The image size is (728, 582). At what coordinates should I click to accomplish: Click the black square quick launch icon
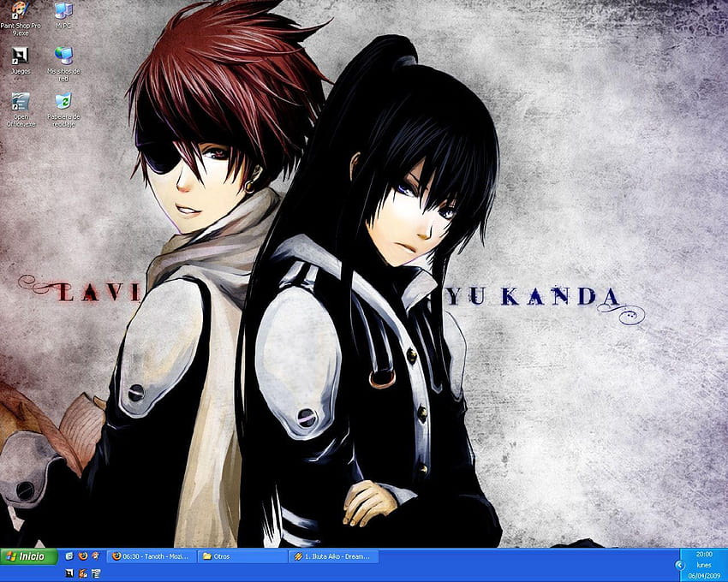pos(69,573)
